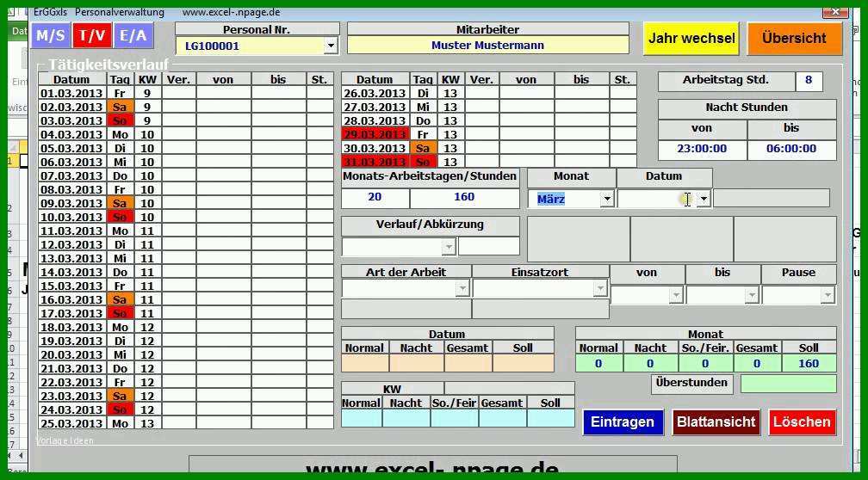Open the Datum dropdown arrow

coord(704,199)
